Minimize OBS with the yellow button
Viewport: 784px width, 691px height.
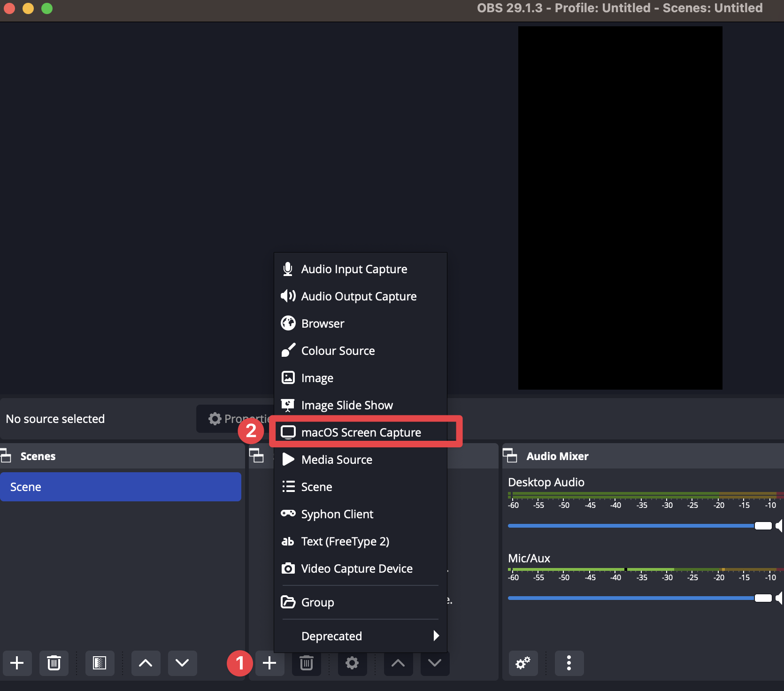point(28,8)
